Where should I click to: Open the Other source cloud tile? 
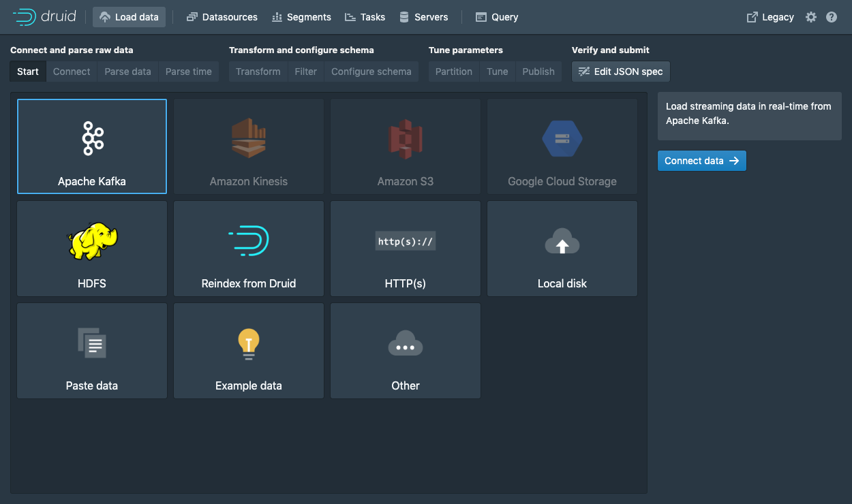(406, 351)
